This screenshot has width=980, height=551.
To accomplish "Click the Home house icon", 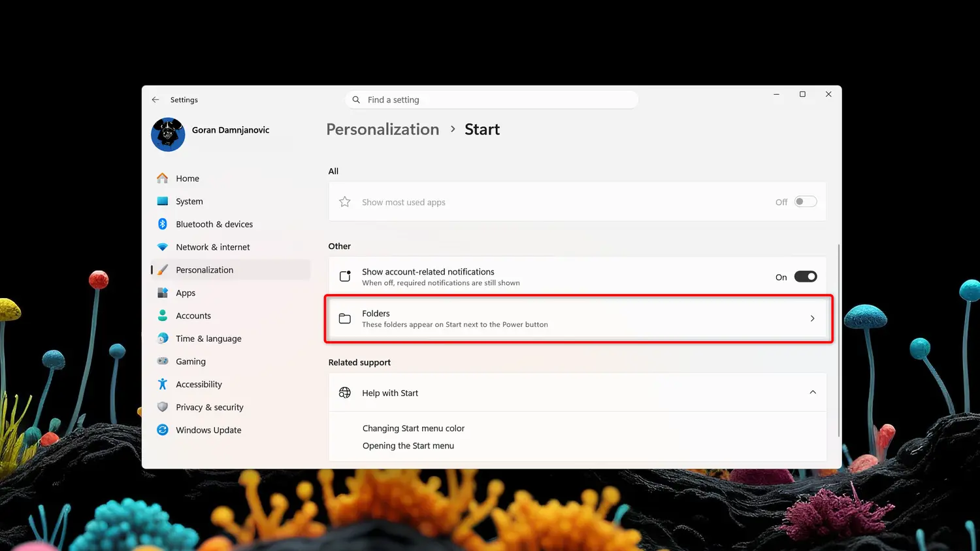I will 163,178.
